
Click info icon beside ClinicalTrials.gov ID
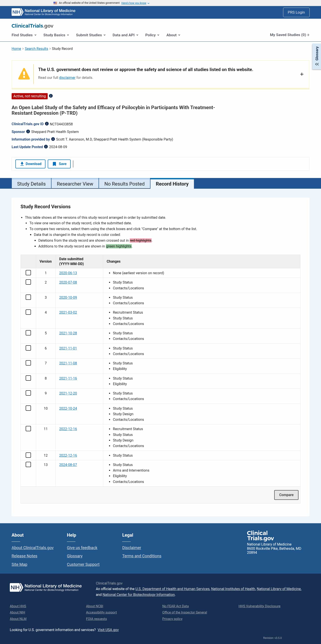[47, 124]
